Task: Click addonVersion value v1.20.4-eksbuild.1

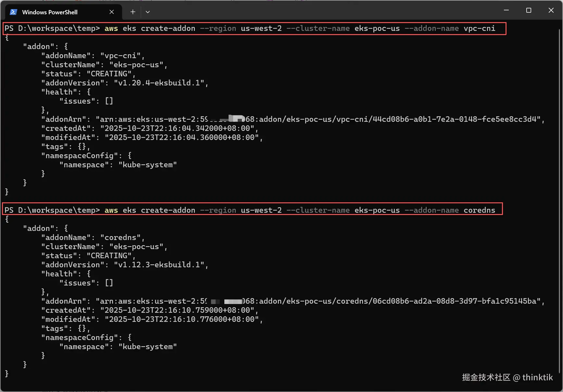Action: (159, 83)
